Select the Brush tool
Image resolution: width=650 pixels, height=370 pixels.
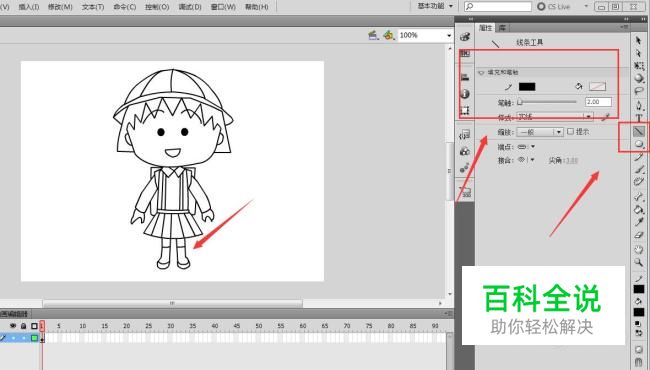pos(638,169)
